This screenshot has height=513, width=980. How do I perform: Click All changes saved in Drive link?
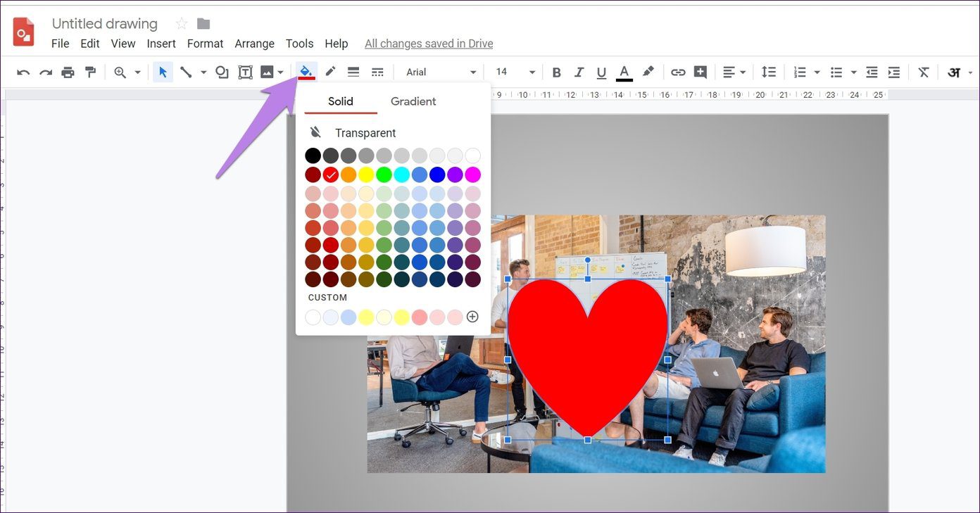pyautogui.click(x=429, y=44)
